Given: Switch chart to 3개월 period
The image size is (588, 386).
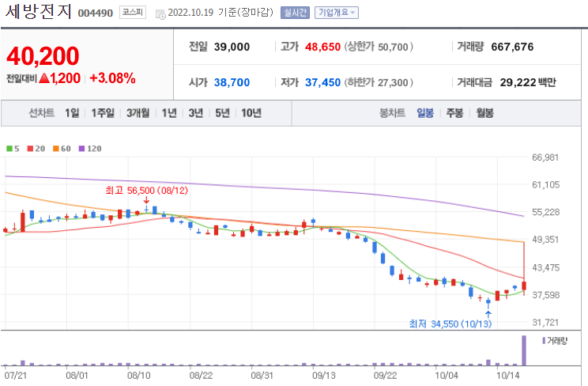Looking at the screenshot, I should (x=138, y=112).
